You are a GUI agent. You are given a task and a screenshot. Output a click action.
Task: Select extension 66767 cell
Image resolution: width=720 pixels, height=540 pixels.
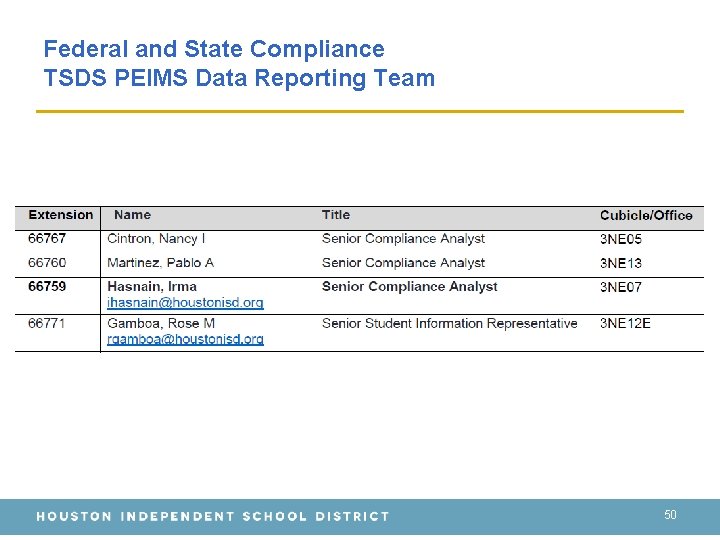click(47, 239)
